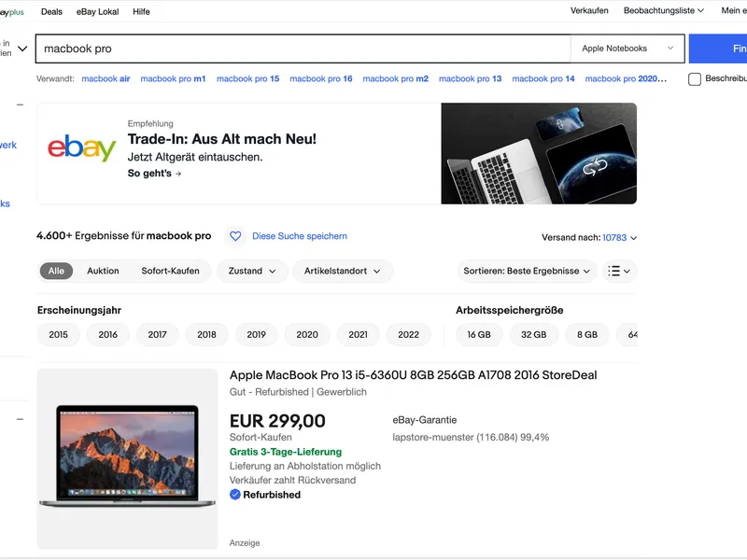Open the So geht's trade-in link
The width and height of the screenshot is (747, 560).
coord(154,174)
